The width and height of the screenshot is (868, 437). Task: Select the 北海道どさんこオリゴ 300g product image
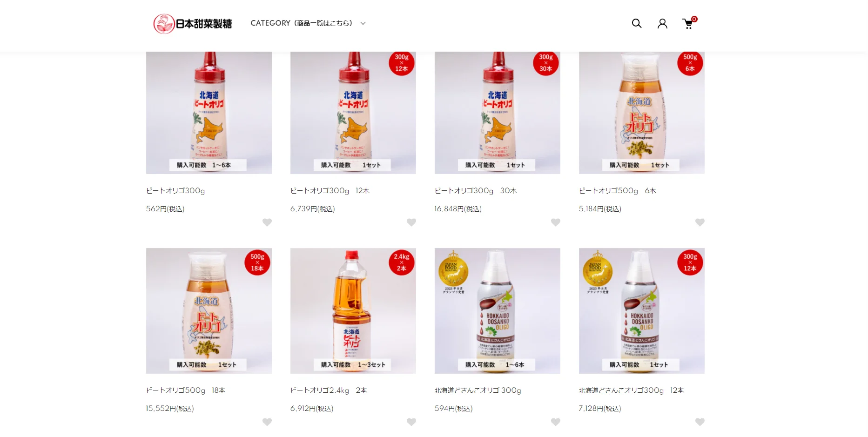click(x=498, y=311)
